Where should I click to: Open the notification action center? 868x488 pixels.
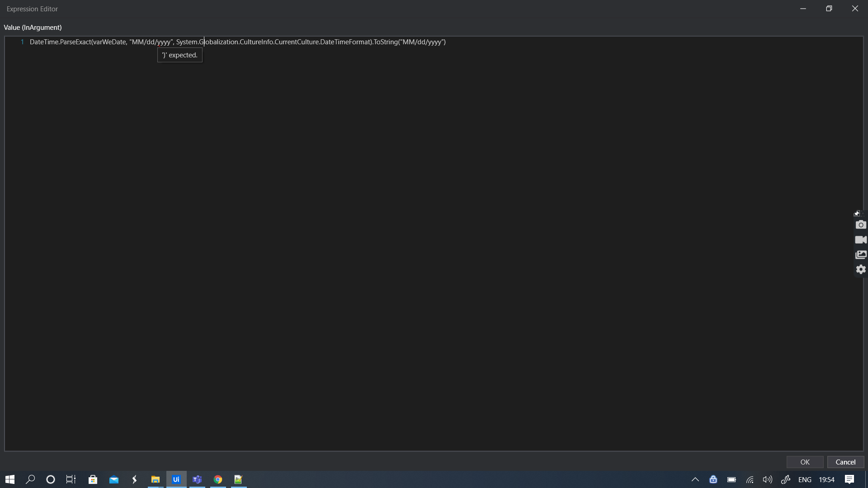point(849,479)
